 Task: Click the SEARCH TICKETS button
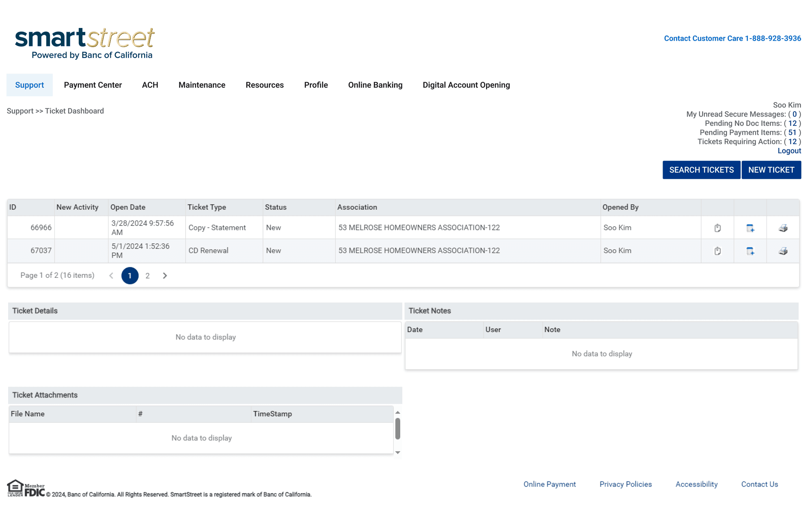pyautogui.click(x=701, y=170)
